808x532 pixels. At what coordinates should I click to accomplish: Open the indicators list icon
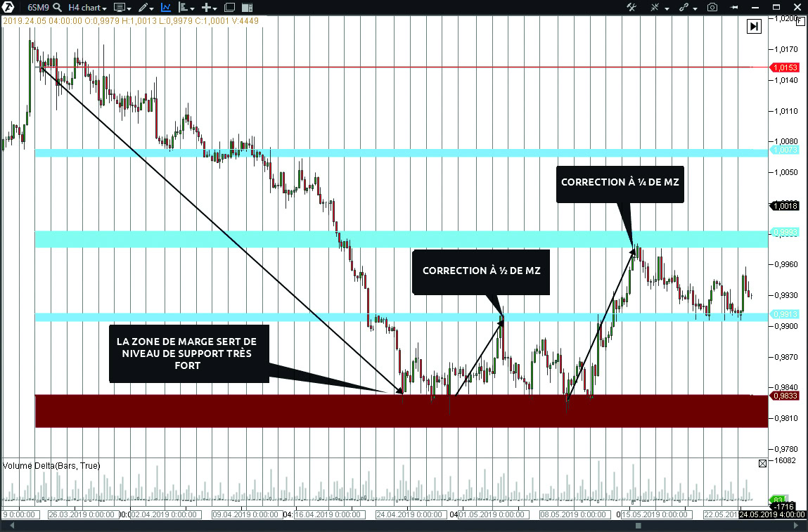click(x=183, y=8)
